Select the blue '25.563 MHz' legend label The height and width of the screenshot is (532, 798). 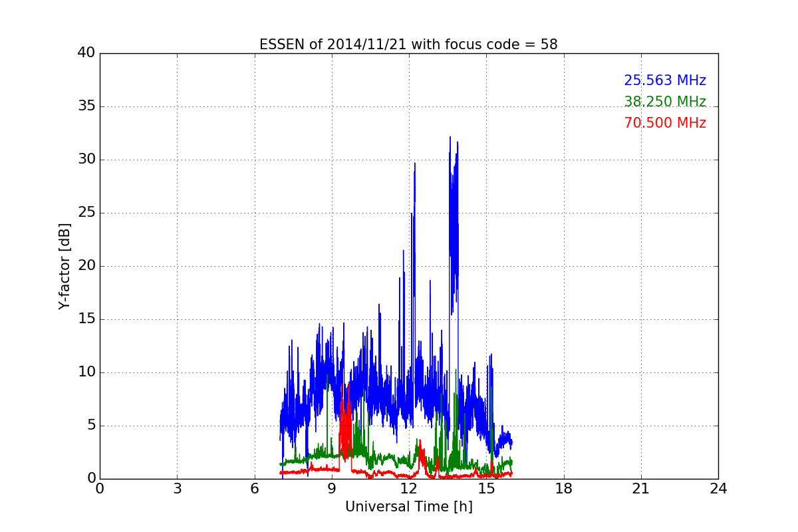tap(665, 80)
